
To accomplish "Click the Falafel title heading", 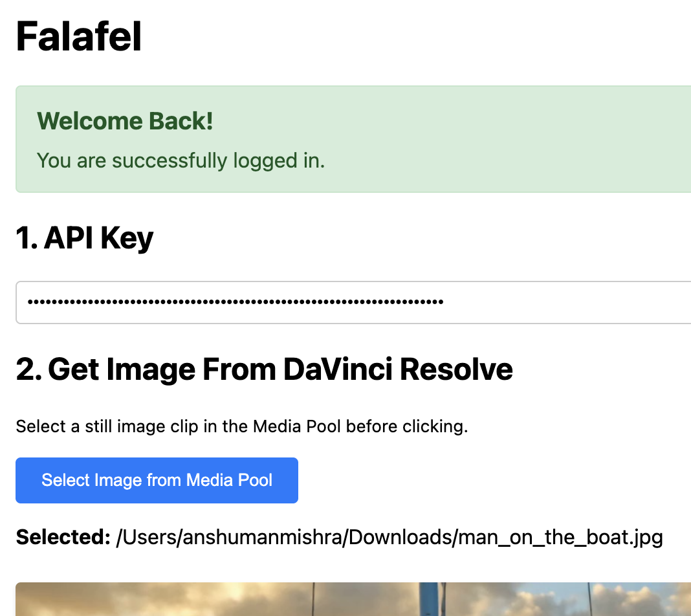I will click(78, 37).
